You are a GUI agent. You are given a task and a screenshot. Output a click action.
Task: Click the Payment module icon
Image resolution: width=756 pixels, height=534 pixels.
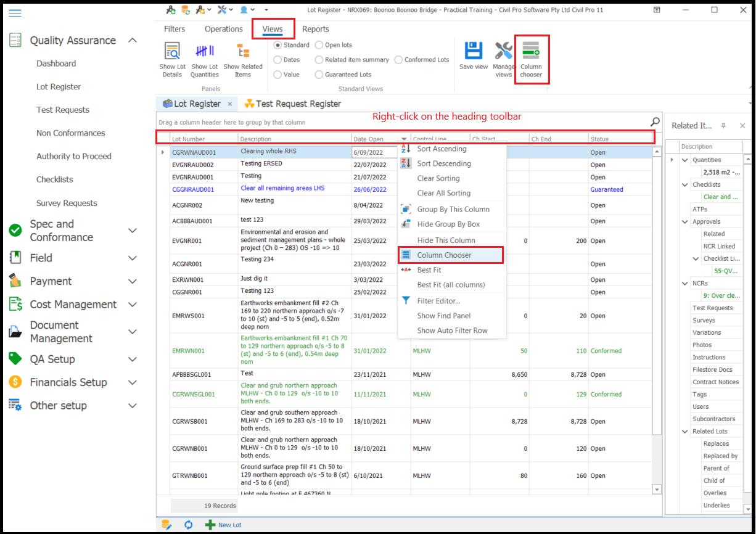coord(15,281)
